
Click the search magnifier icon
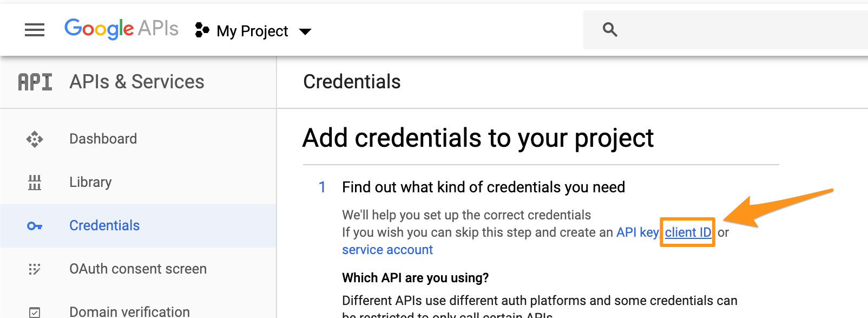point(610,30)
